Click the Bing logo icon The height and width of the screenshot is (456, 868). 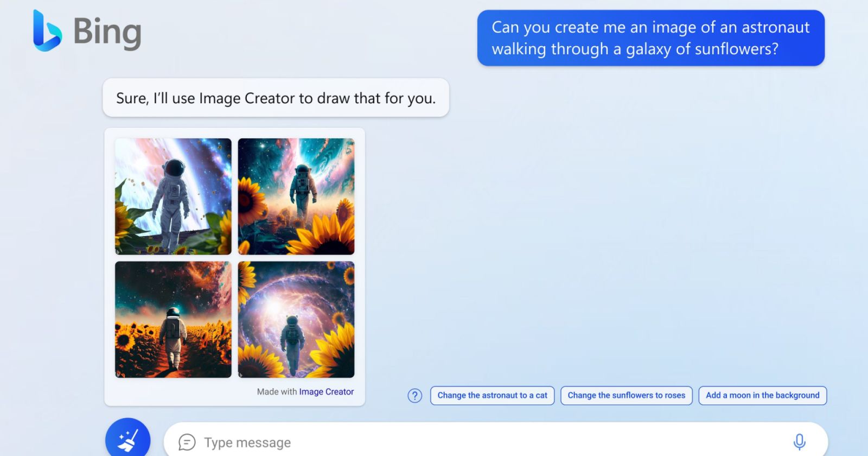[x=46, y=31]
